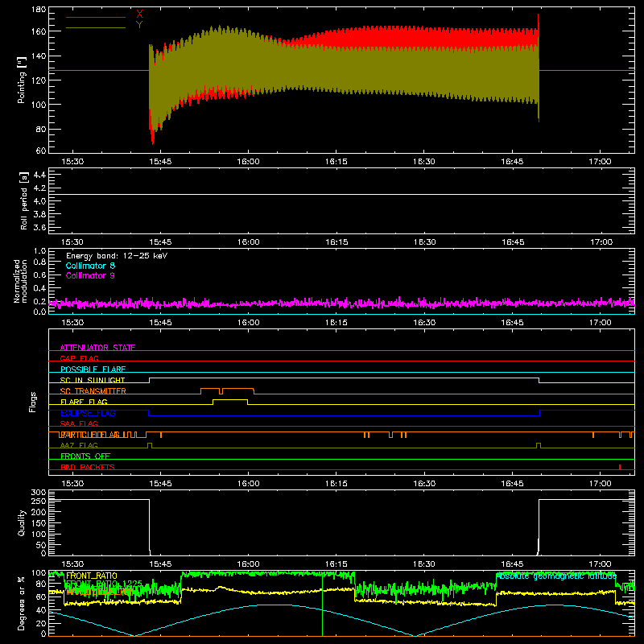Click the 'Roll period [s]' y-axis title
Viewport: 644px width, 644px height.
tap(24, 200)
